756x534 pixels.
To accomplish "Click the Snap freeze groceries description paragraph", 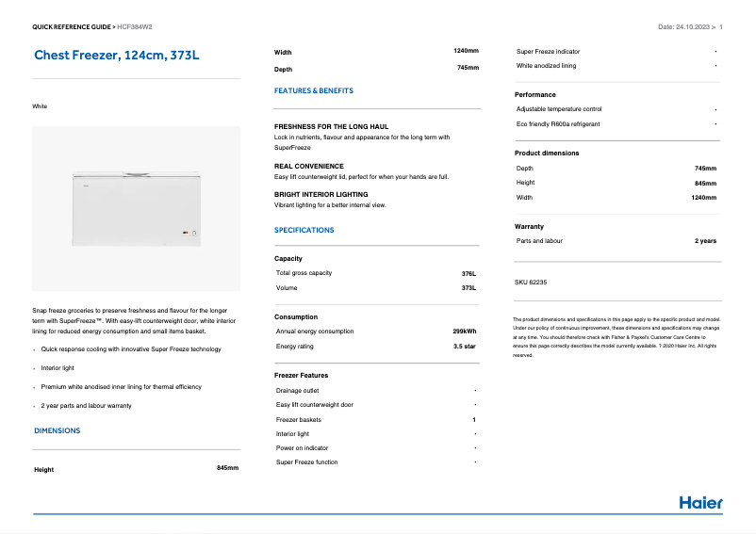I will click(x=134, y=321).
